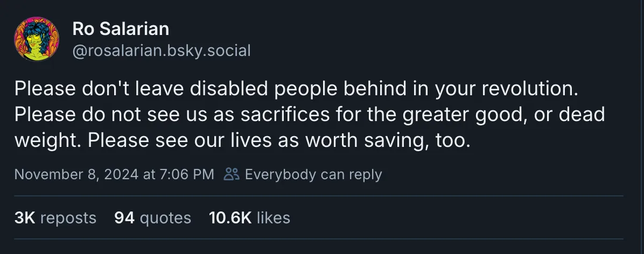Open the 94 quotes count number

pos(124,217)
